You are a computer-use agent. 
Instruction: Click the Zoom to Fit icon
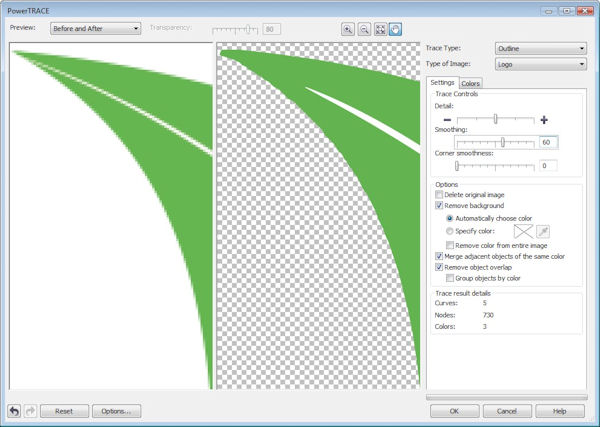coord(380,29)
